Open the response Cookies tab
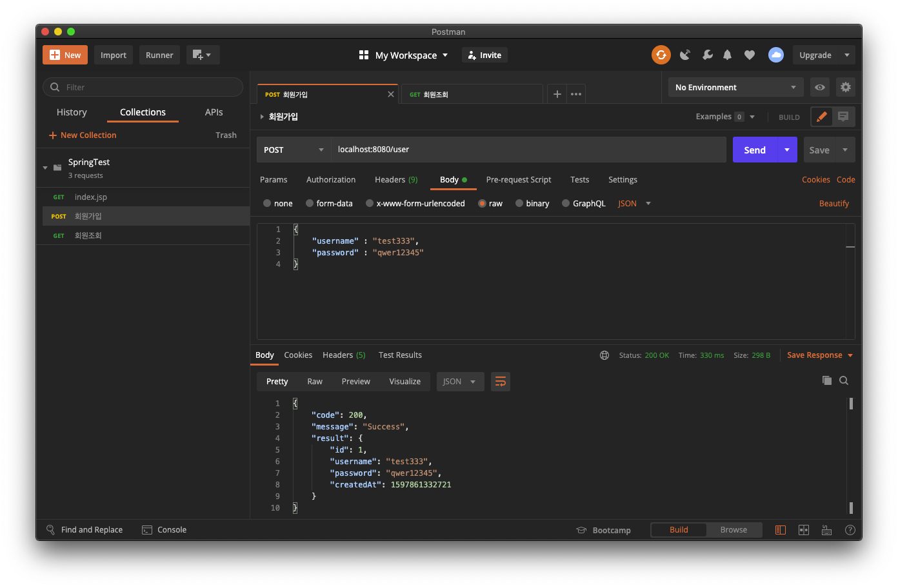Screen dimensions: 898x588 pyautogui.click(x=298, y=355)
